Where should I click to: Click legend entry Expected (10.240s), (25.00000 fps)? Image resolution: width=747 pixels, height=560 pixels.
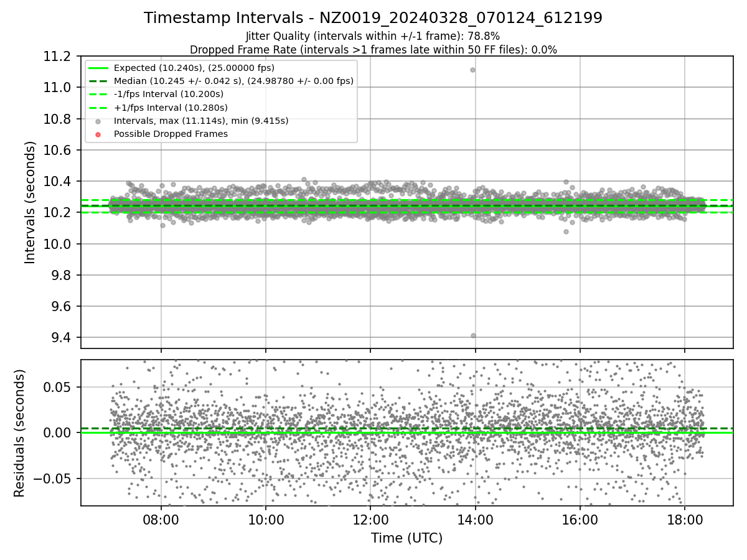tap(194, 68)
